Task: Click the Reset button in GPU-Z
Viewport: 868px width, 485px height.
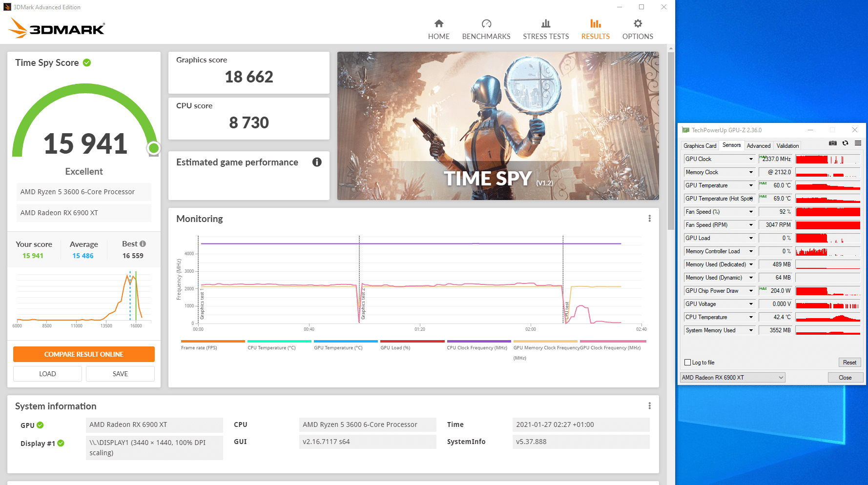Action: pyautogui.click(x=849, y=363)
